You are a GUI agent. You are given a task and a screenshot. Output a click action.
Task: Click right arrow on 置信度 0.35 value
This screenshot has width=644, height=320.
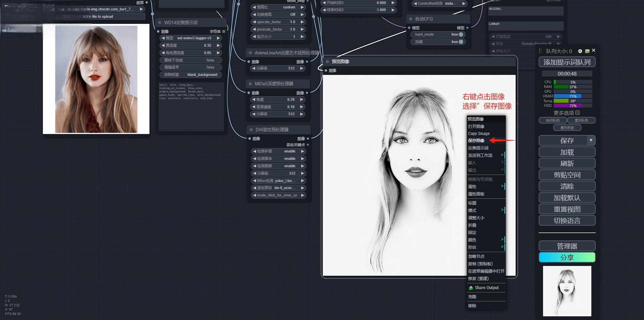coord(218,45)
